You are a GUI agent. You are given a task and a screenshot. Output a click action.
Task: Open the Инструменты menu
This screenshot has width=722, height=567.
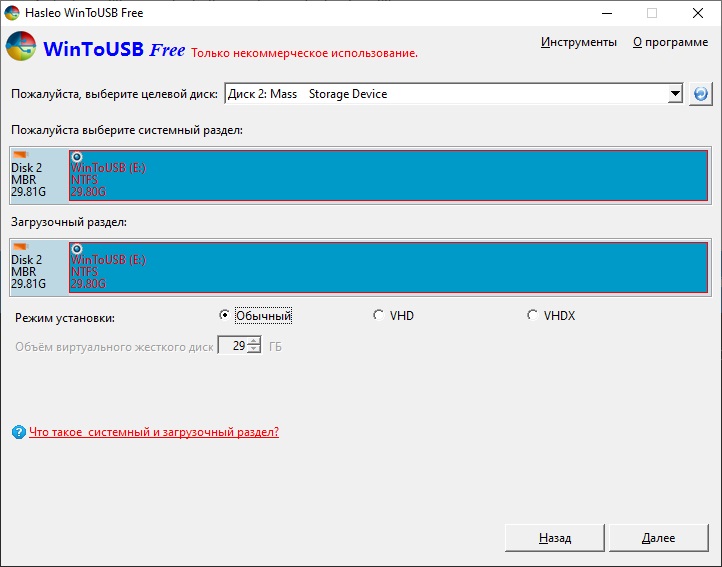(579, 42)
